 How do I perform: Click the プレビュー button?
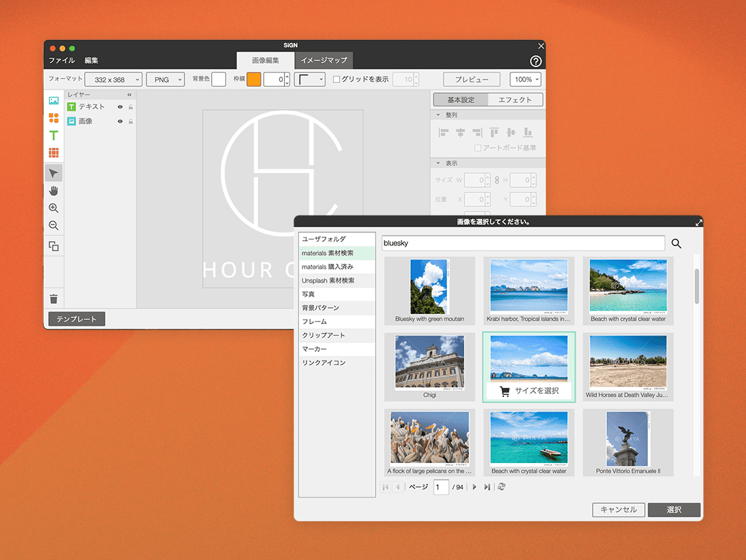click(x=472, y=79)
